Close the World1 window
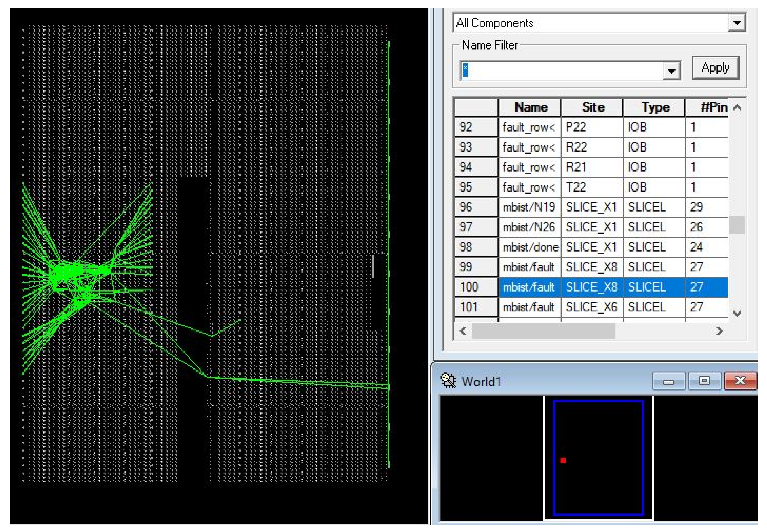767x532 pixels. point(740,381)
